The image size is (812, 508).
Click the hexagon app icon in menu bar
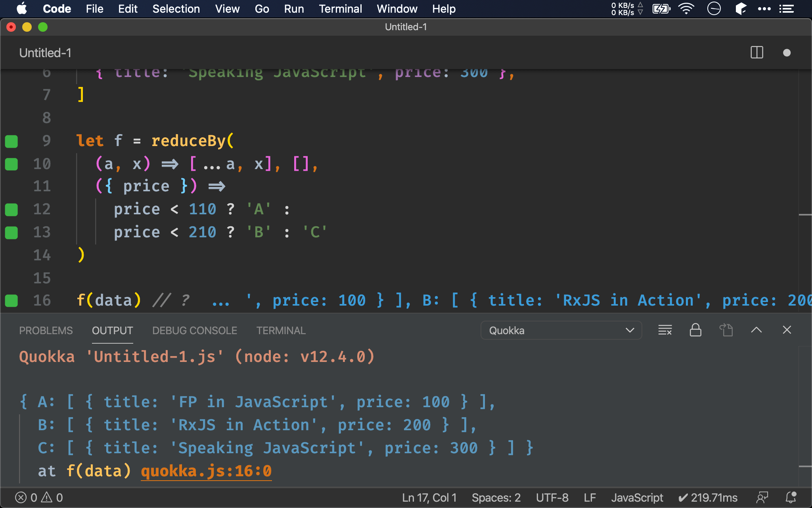pyautogui.click(x=741, y=9)
